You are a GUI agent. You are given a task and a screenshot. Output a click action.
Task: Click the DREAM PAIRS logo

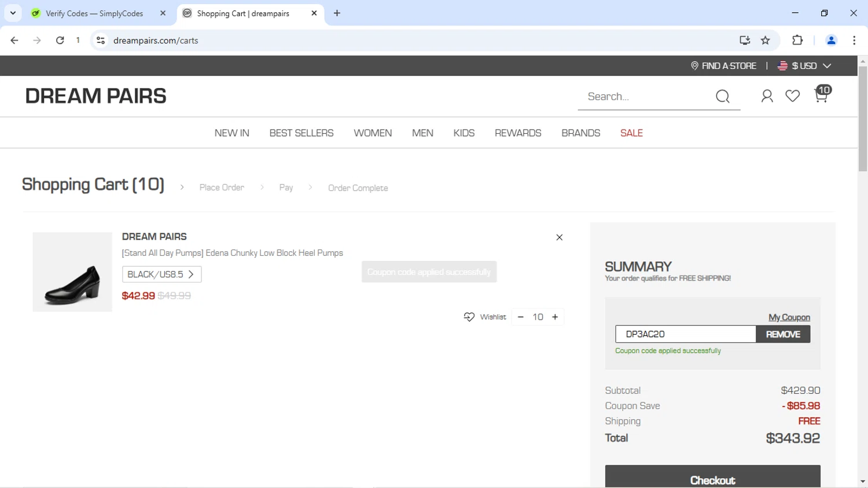(96, 96)
